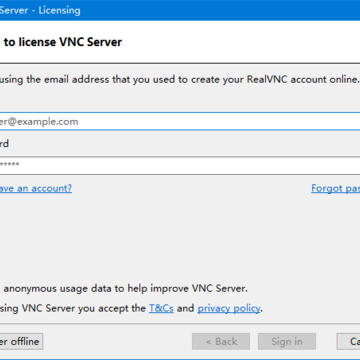The height and width of the screenshot is (360, 360).
Task: Open the T&Cs link
Action: (x=161, y=308)
